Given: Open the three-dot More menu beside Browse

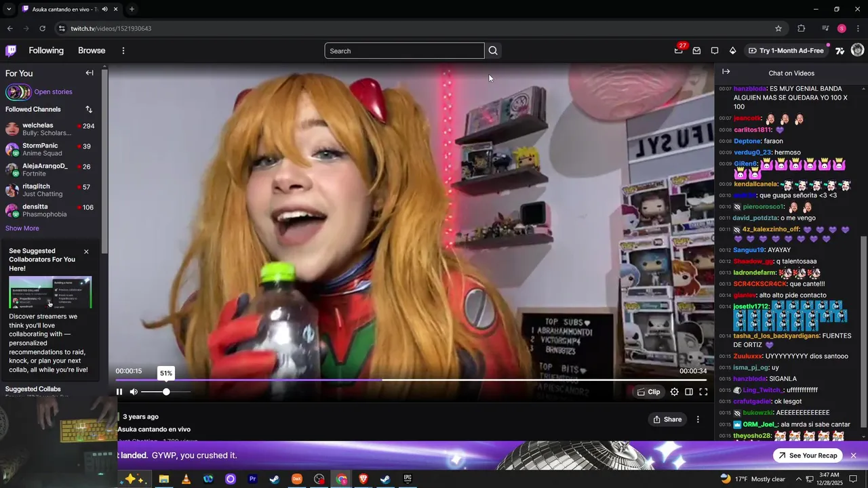Looking at the screenshot, I should pyautogui.click(x=123, y=51).
